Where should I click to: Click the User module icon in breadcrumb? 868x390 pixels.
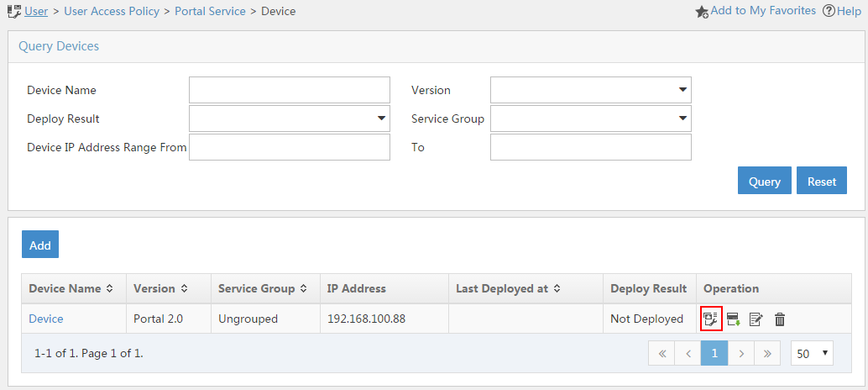point(14,11)
